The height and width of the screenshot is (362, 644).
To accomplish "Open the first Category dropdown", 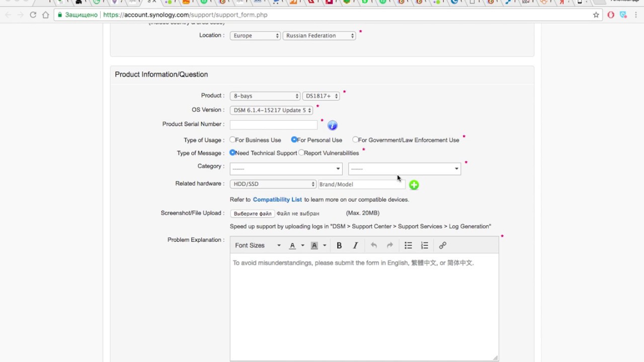I will click(286, 169).
